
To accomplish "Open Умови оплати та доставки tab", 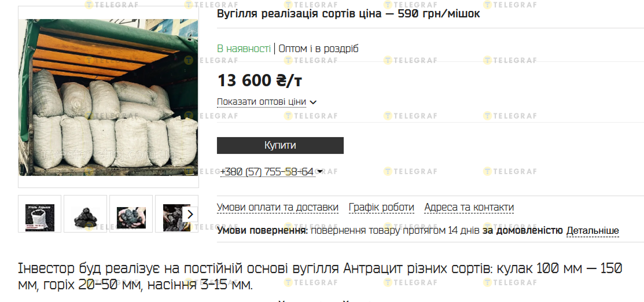I will click(x=278, y=208).
